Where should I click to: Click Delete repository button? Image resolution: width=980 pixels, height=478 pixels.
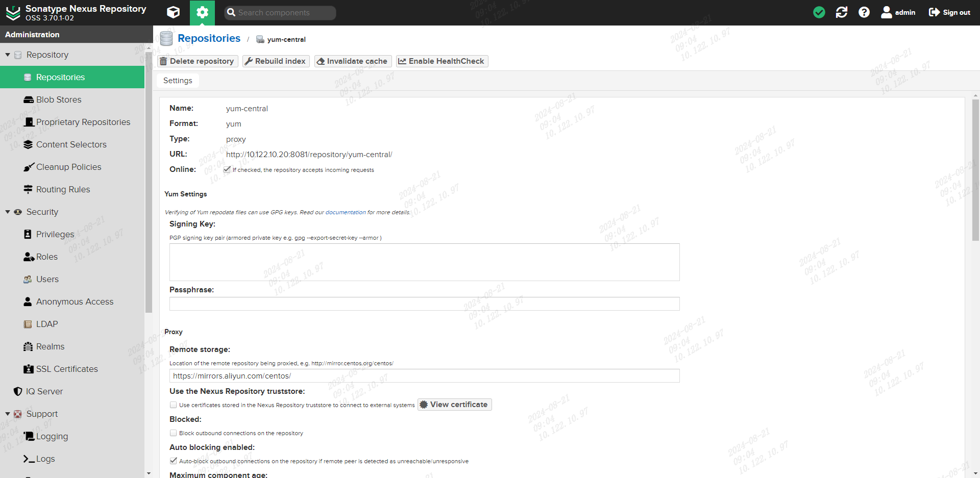[197, 61]
